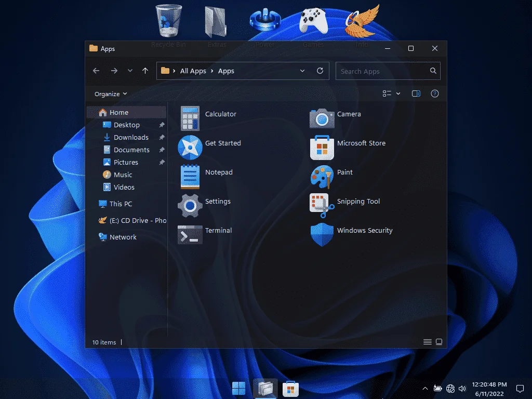Open the notification center icon
Image resolution: width=532 pixels, height=399 pixels.
520,389
